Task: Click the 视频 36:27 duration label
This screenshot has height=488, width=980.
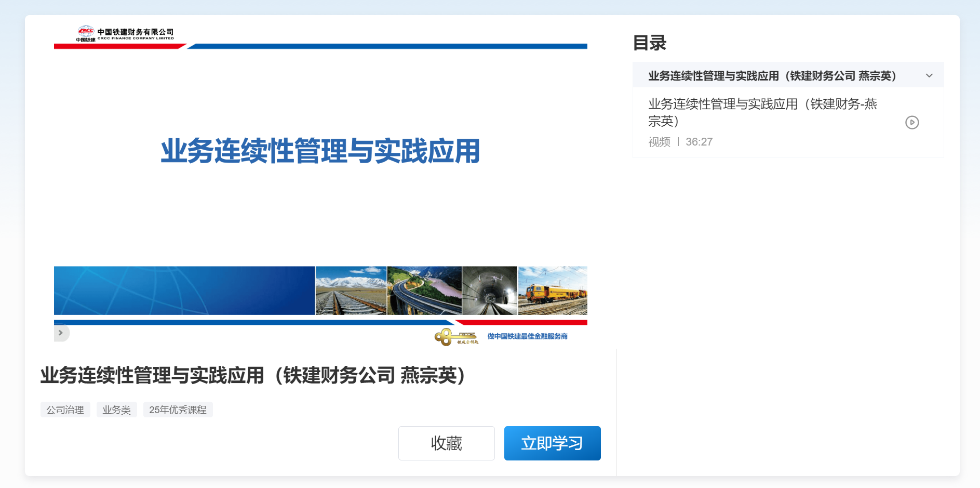Action: point(680,142)
